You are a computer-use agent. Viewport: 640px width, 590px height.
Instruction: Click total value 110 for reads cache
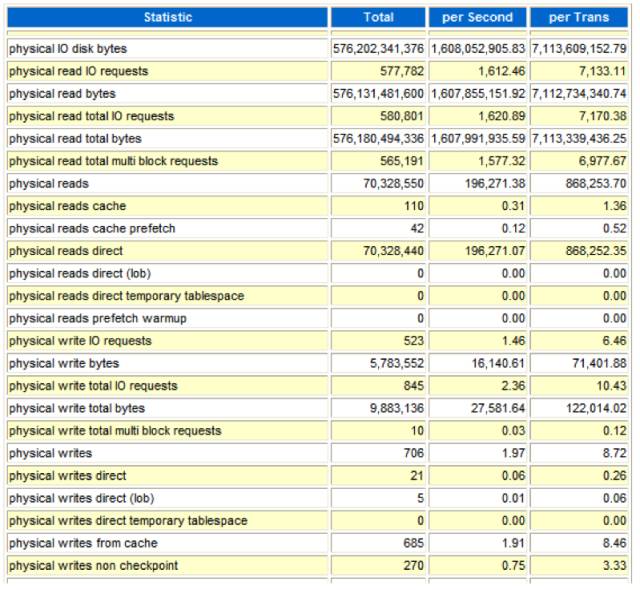click(x=414, y=206)
